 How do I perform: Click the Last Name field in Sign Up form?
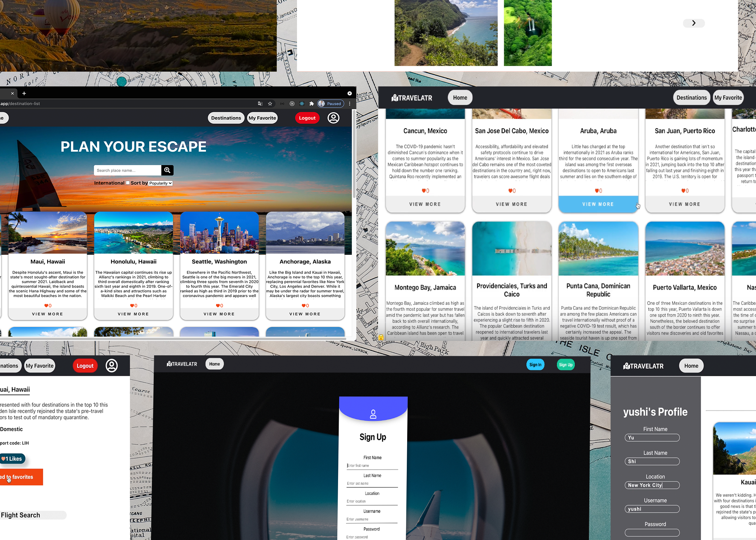372,483
